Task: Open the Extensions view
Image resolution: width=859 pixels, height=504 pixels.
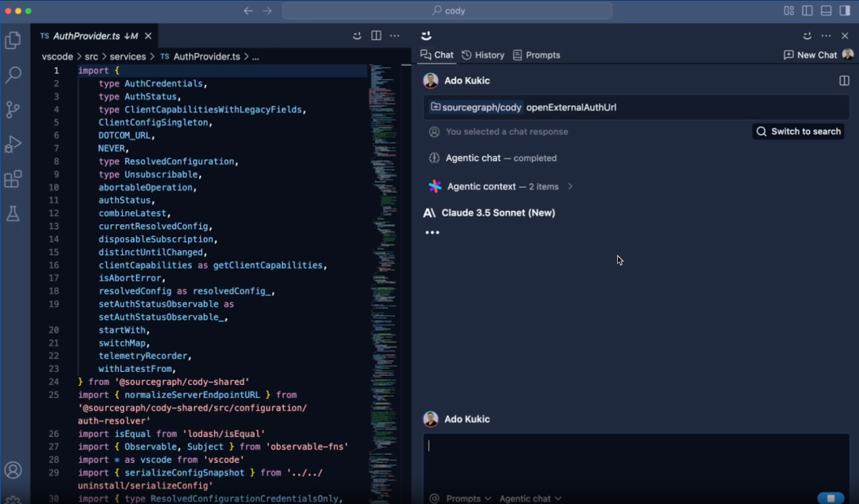Action: pyautogui.click(x=12, y=179)
